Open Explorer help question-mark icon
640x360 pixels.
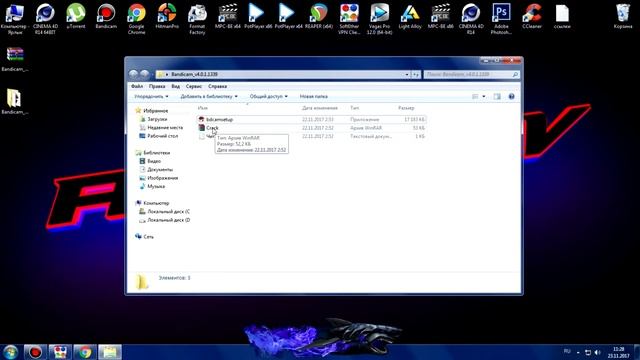[x=511, y=96]
